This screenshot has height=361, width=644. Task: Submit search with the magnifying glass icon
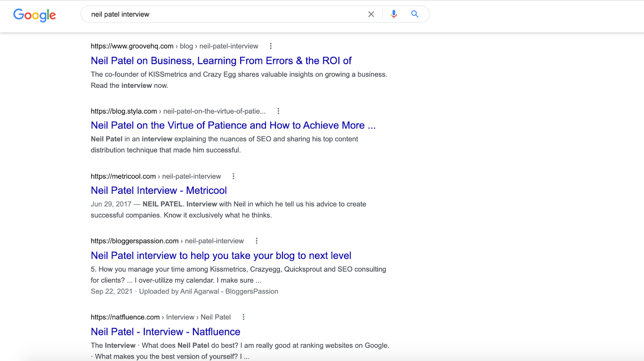pos(415,15)
